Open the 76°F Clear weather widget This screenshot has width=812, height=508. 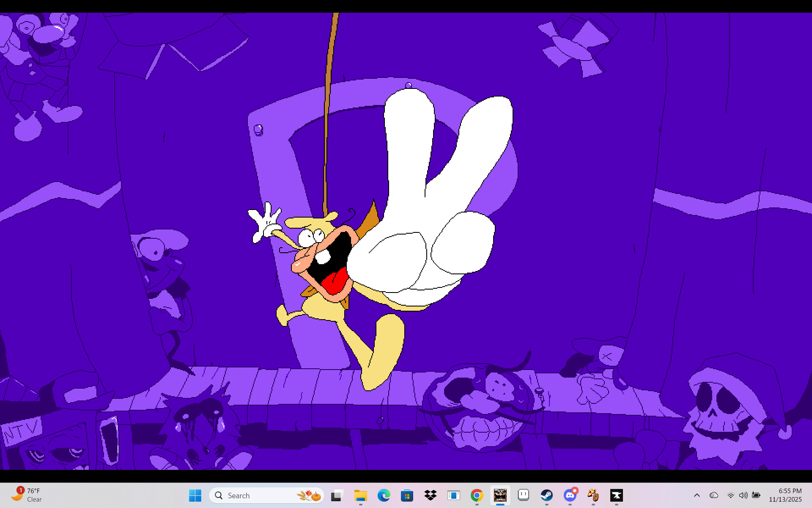(27, 495)
